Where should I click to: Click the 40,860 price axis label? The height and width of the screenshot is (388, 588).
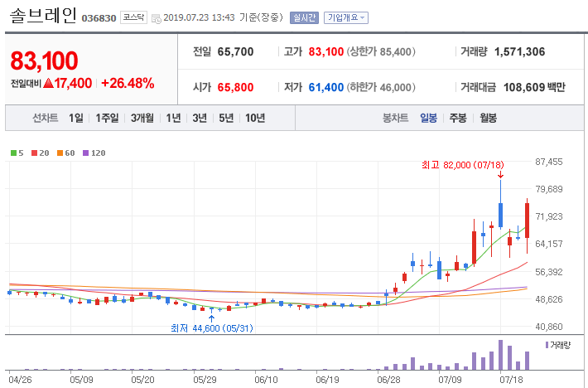(x=549, y=327)
